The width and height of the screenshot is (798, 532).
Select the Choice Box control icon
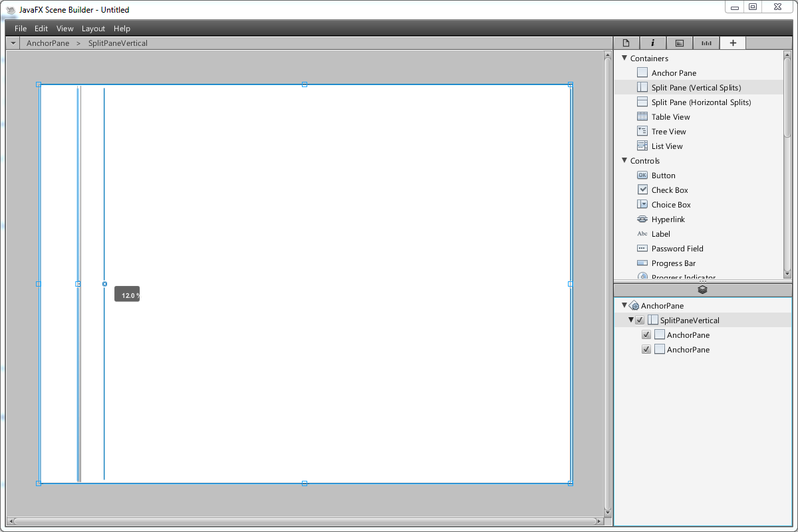pos(642,204)
